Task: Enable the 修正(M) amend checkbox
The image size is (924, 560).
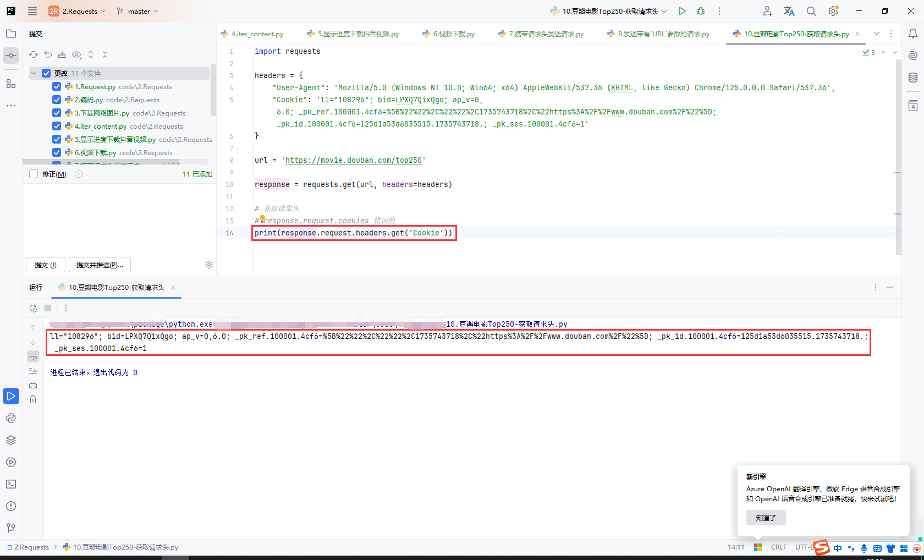Action: 34,174
